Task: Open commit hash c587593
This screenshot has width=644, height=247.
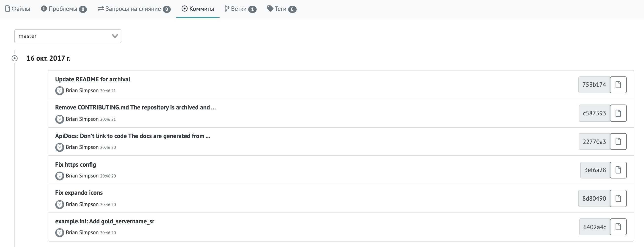Action: click(594, 113)
